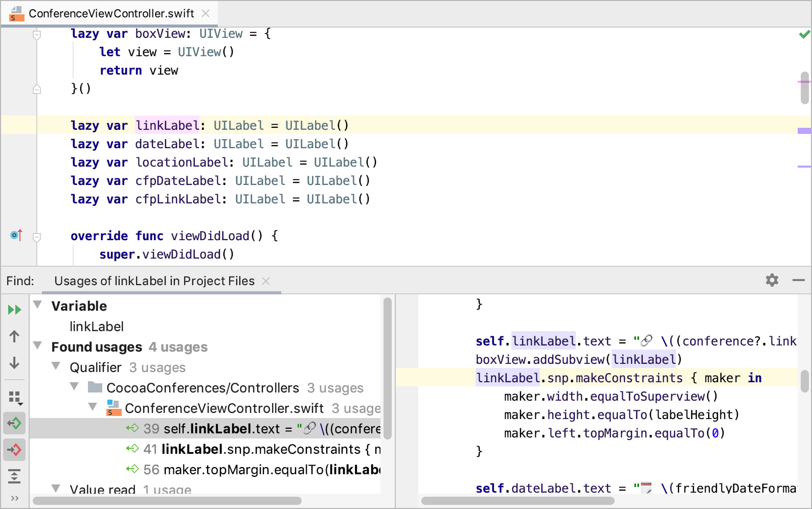Click the purple linkLabel stripe marker in scrollbar
Viewport: 812px width, 509px height.
(804, 131)
